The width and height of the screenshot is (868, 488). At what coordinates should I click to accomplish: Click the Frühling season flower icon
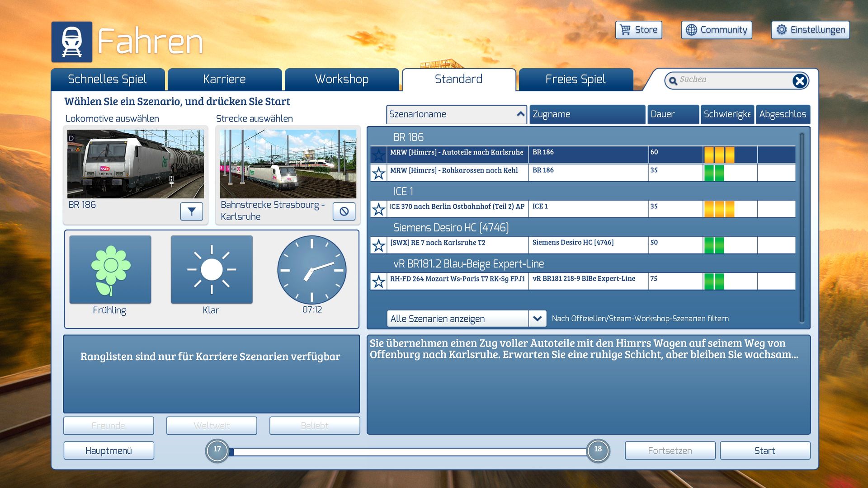(x=110, y=270)
